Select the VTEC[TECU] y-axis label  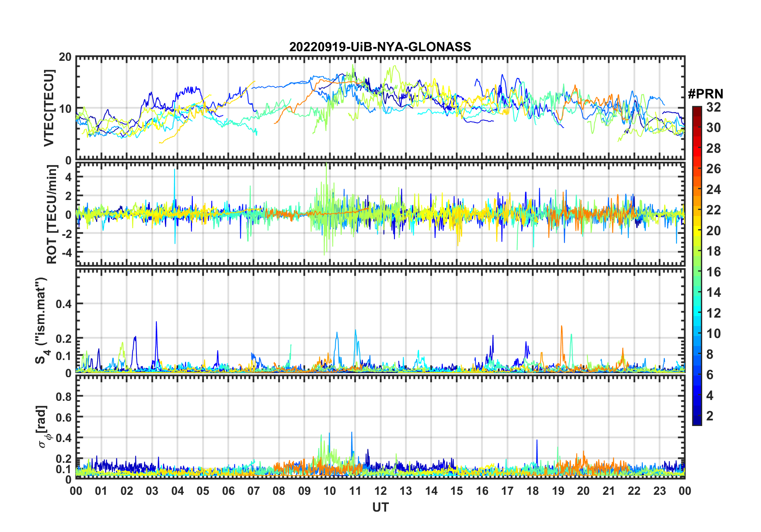point(49,108)
